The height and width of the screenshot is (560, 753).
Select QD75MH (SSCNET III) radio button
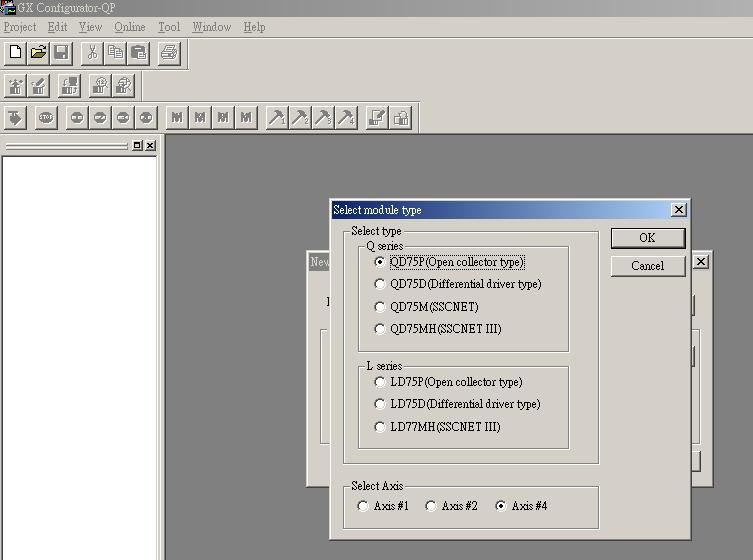click(x=380, y=329)
